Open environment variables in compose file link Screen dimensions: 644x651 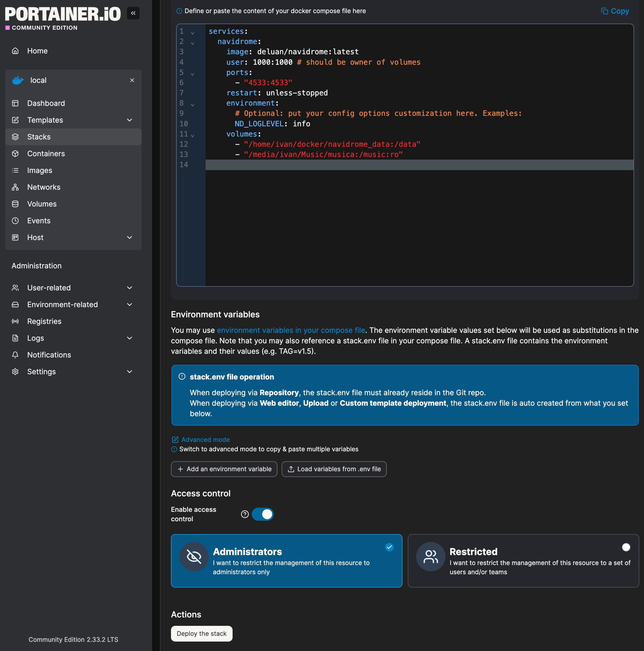coord(291,330)
